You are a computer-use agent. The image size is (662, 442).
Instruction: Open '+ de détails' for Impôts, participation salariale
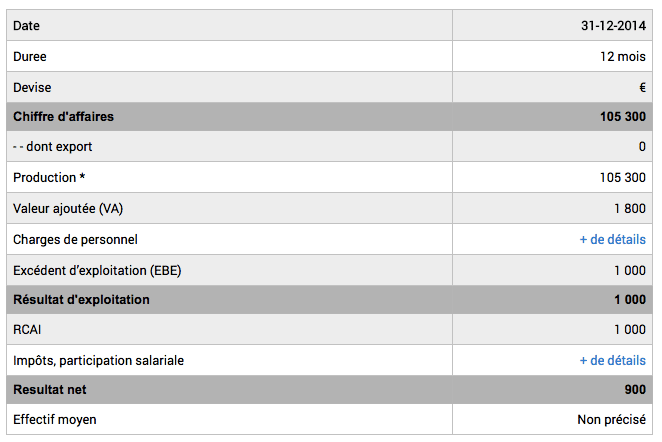point(612,360)
